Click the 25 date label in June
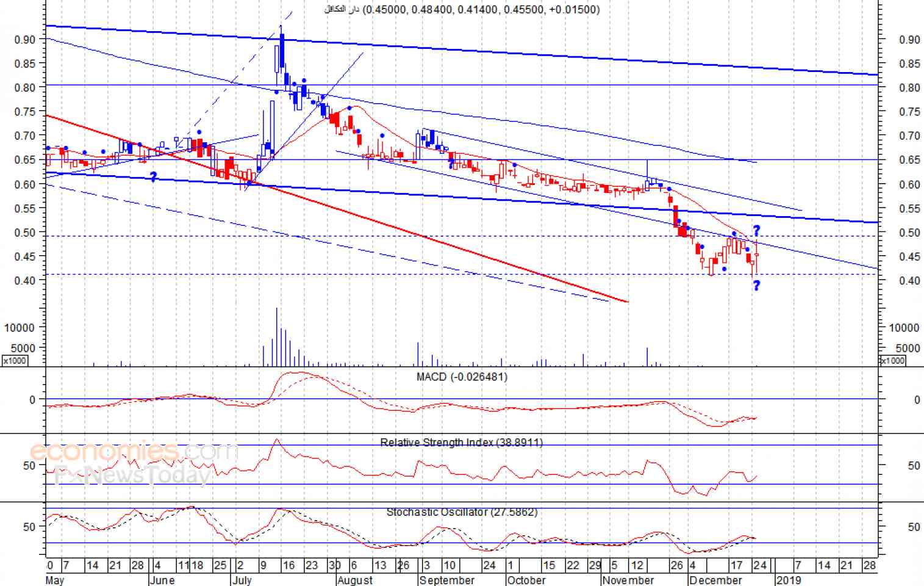 tap(220, 565)
